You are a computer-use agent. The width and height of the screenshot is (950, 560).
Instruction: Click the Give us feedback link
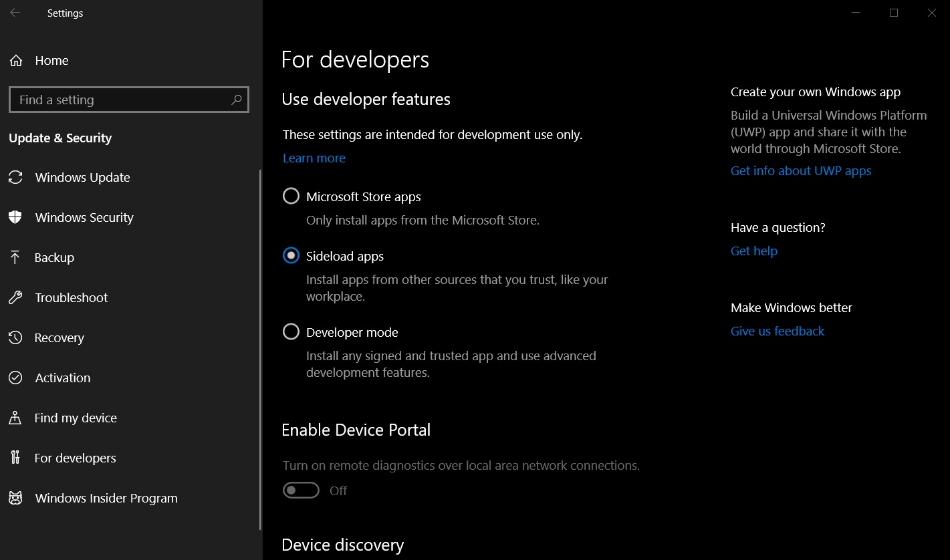(777, 331)
